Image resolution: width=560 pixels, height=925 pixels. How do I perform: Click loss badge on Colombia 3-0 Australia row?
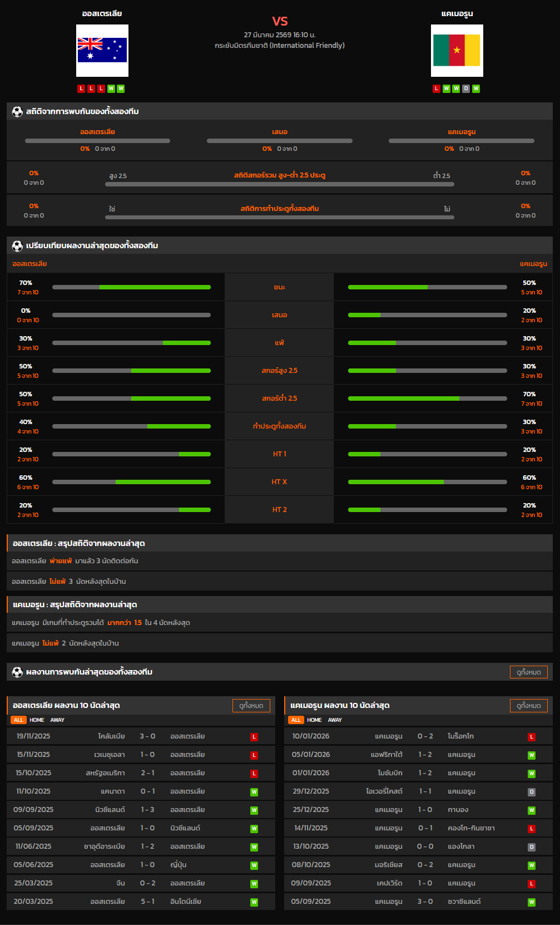click(x=254, y=737)
